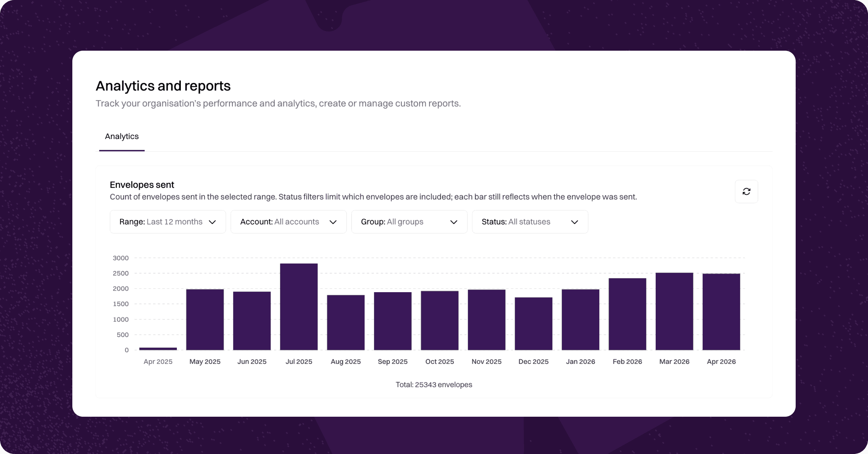Select the Sep 2025 bar
Screen dimensions: 868x454
click(393, 321)
